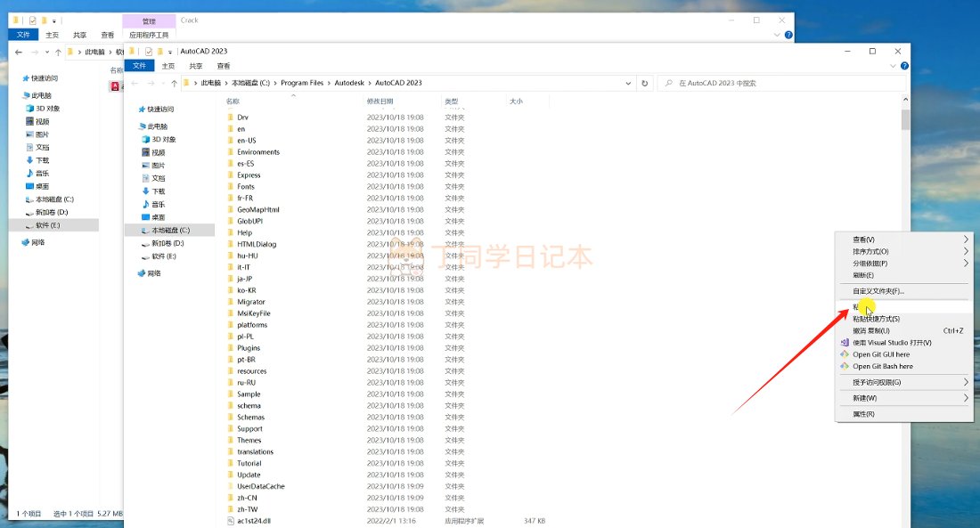Open the Fonts folder
980x528 pixels.
(x=246, y=187)
